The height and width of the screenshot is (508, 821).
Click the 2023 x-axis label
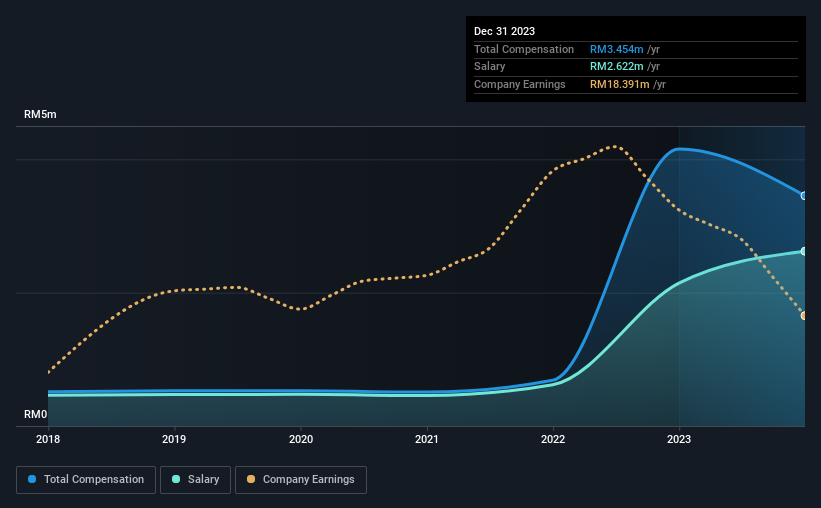click(x=679, y=439)
